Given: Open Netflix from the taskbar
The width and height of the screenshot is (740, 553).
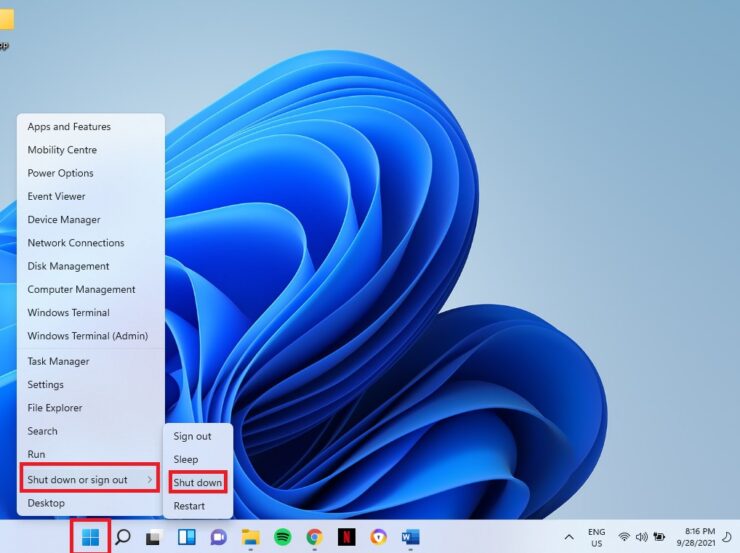Looking at the screenshot, I should pos(346,537).
